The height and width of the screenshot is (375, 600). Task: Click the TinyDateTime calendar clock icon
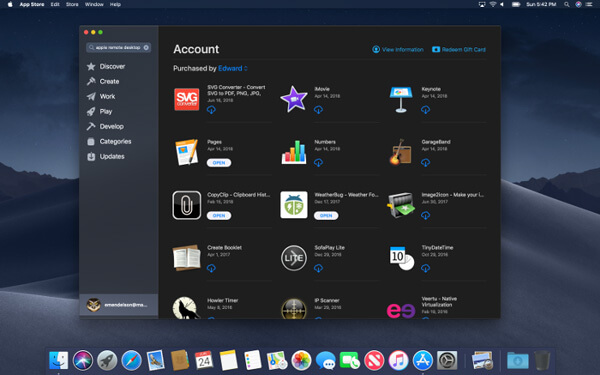coord(401,258)
